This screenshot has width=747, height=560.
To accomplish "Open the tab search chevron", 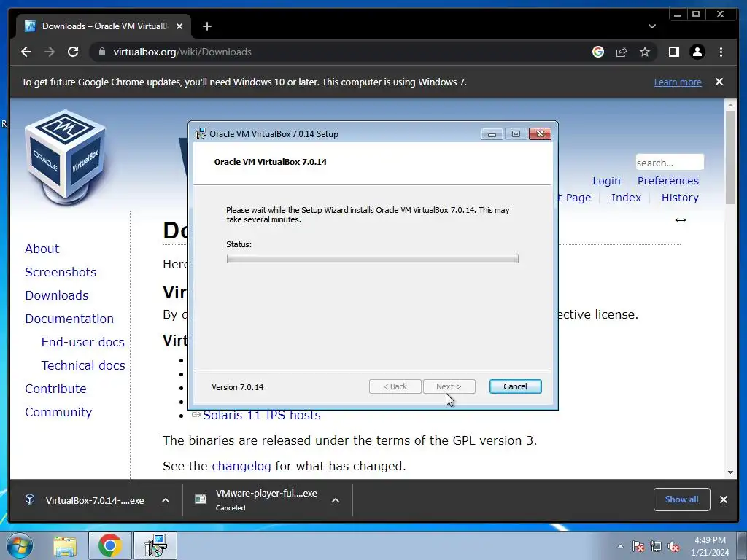I will (651, 26).
